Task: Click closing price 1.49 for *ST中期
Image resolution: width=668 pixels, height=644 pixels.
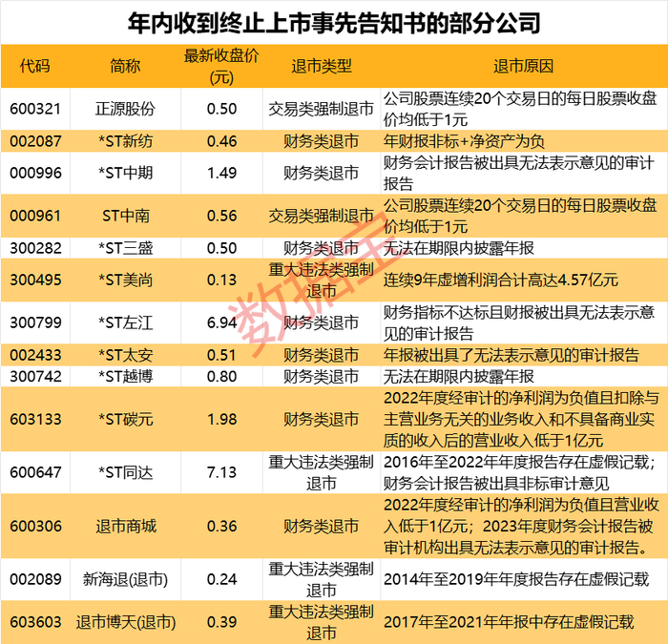Action: click(x=221, y=173)
